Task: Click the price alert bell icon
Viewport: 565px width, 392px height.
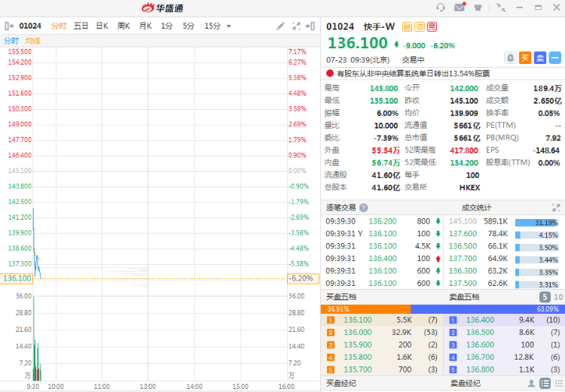Action: tap(512, 57)
